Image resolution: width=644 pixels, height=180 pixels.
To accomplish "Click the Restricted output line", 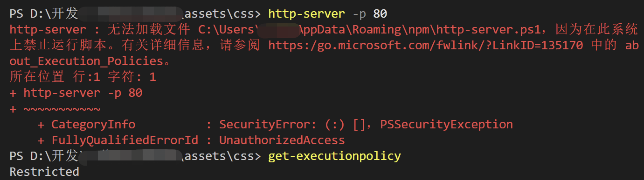I will (44, 172).
